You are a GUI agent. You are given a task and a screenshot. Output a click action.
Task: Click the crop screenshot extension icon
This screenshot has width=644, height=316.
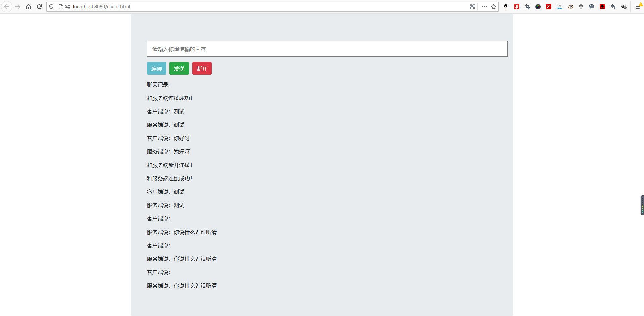(527, 7)
